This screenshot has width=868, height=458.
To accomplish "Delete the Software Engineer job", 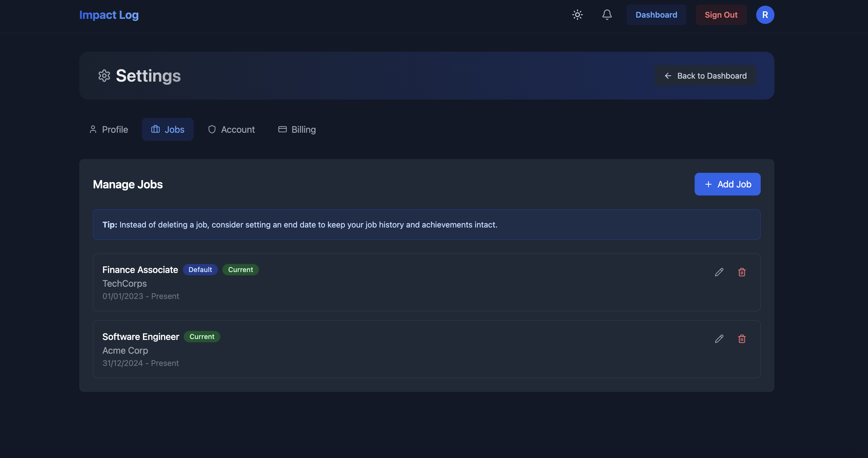I will (742, 339).
